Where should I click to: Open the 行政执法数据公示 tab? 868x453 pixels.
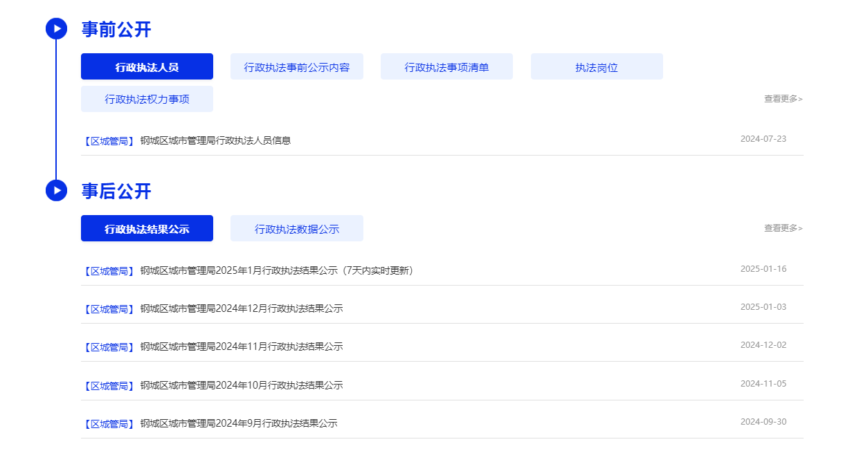click(x=297, y=228)
